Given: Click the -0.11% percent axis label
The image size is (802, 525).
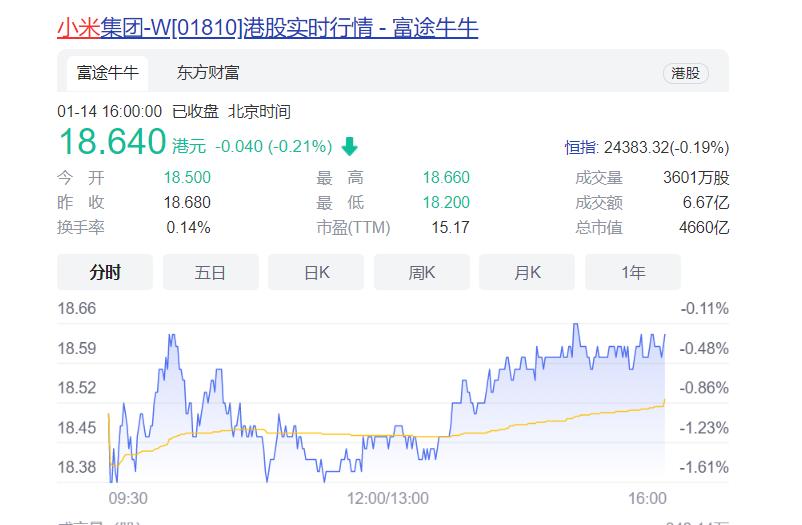Looking at the screenshot, I should [x=704, y=309].
